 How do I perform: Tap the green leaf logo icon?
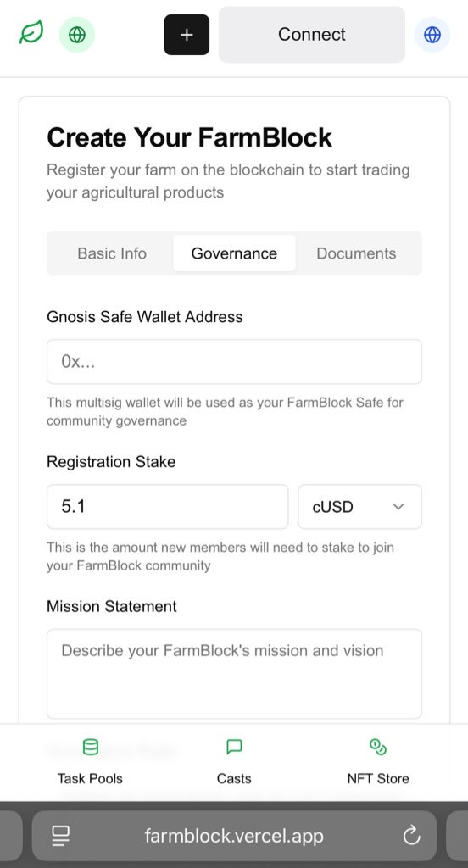[31, 34]
